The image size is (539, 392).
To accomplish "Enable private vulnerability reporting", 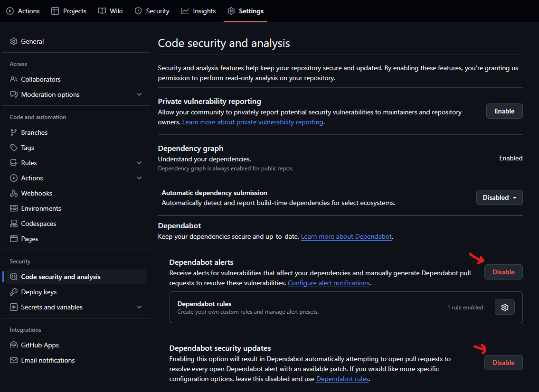I will pos(504,111).
